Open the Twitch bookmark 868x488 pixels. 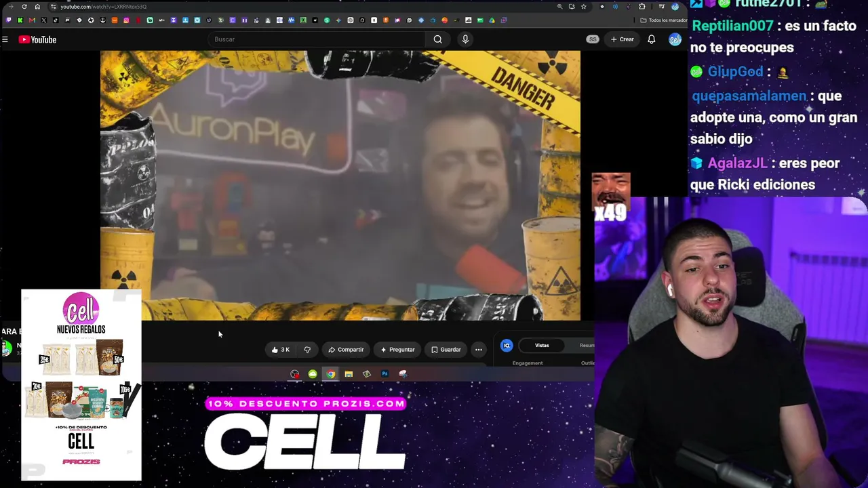pos(9,20)
